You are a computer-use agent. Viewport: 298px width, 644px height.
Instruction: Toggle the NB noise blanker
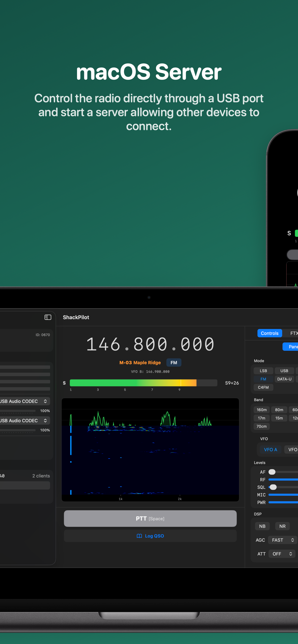pos(262,526)
